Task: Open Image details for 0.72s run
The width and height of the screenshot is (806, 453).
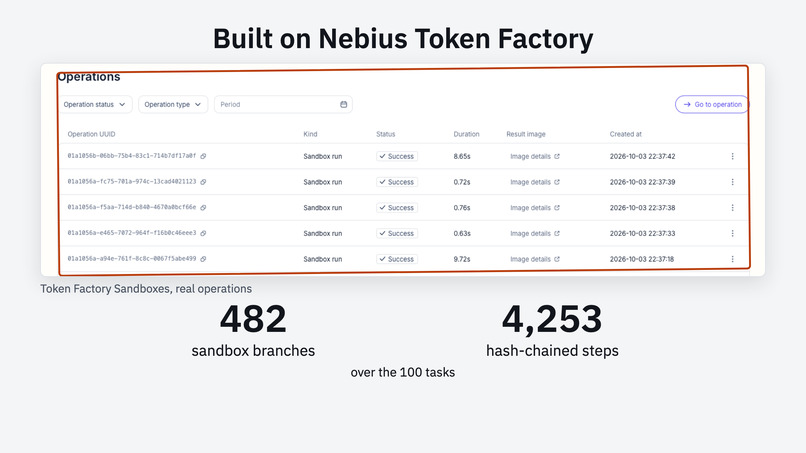Action: pyautogui.click(x=535, y=182)
